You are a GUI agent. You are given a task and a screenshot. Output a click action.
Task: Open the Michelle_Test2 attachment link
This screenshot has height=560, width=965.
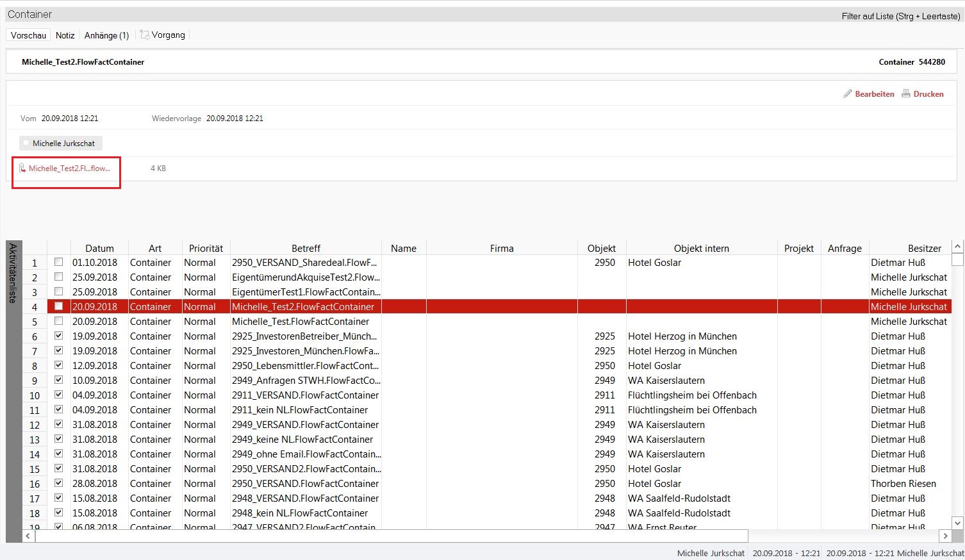tap(69, 169)
